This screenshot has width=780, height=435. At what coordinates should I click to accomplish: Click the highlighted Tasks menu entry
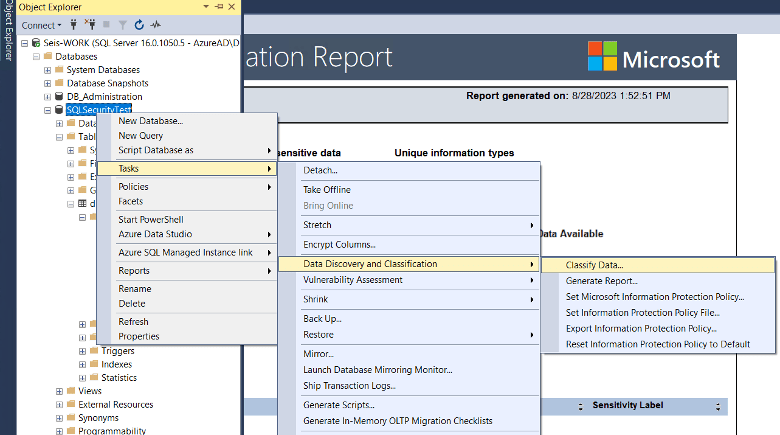click(x=187, y=169)
